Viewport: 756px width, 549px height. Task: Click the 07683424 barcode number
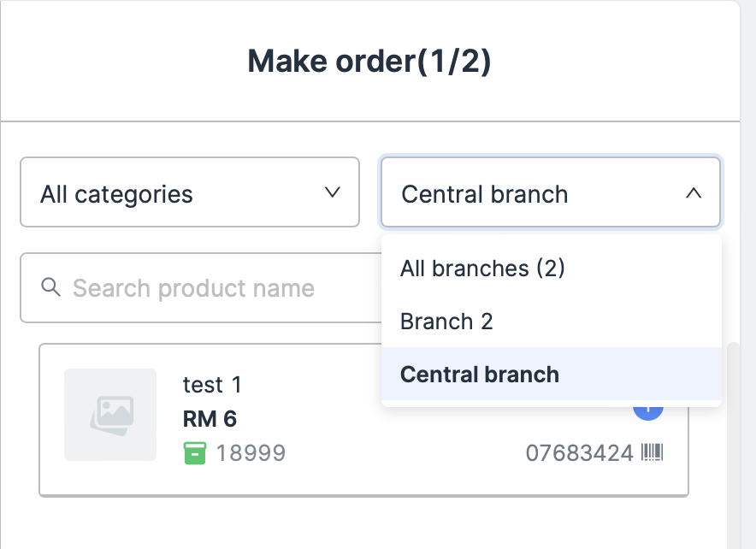(579, 453)
